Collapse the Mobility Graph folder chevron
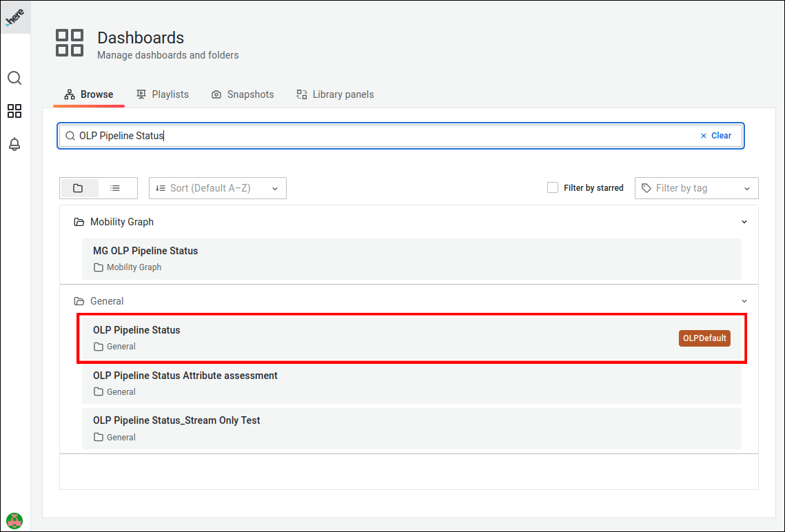 point(744,222)
